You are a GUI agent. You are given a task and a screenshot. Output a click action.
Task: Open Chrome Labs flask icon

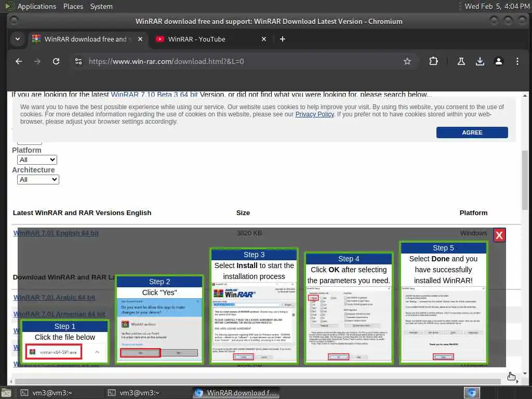[461, 61]
